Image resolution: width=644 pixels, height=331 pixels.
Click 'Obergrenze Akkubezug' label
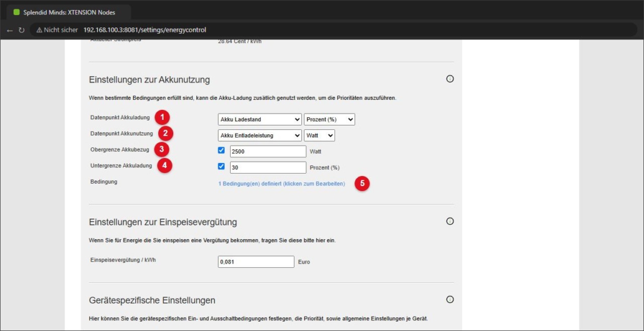point(119,150)
